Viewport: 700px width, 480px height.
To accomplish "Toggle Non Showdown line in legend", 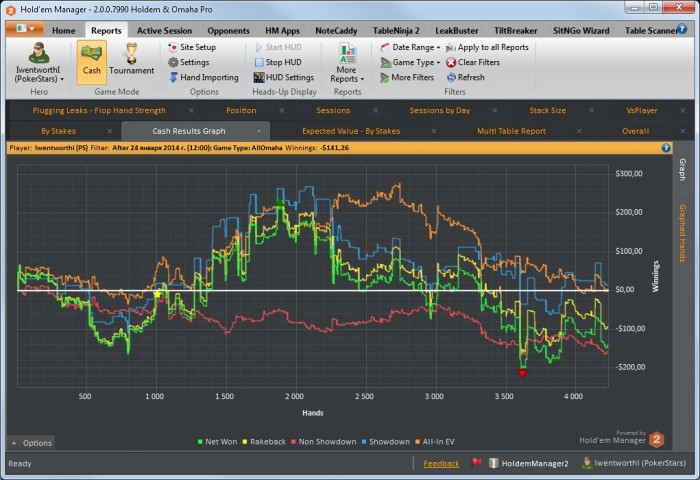I will coord(329,441).
